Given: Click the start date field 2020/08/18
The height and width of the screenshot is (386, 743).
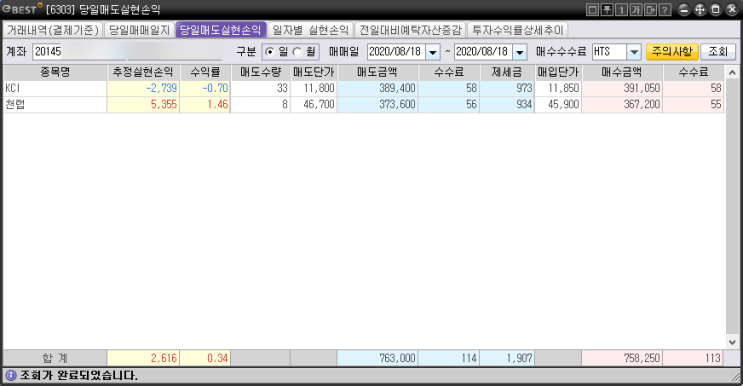Looking at the screenshot, I should [x=396, y=52].
